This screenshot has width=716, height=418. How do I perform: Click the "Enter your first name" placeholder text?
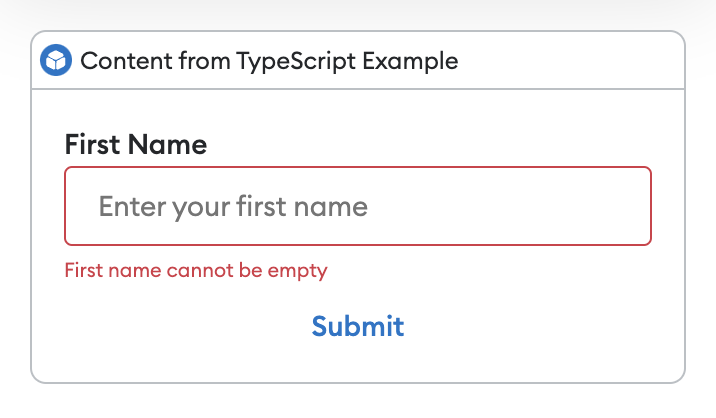pos(233,207)
